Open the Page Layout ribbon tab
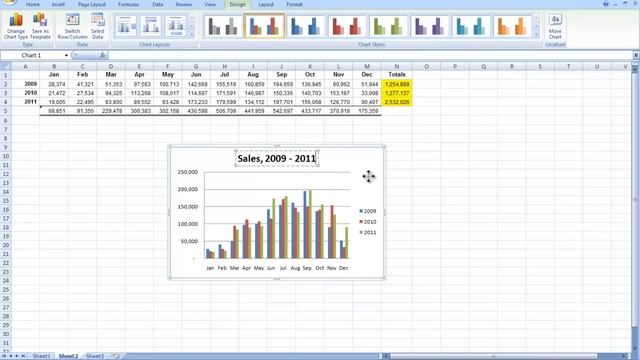Image resolution: width=640 pixels, height=360 pixels. (92, 4)
